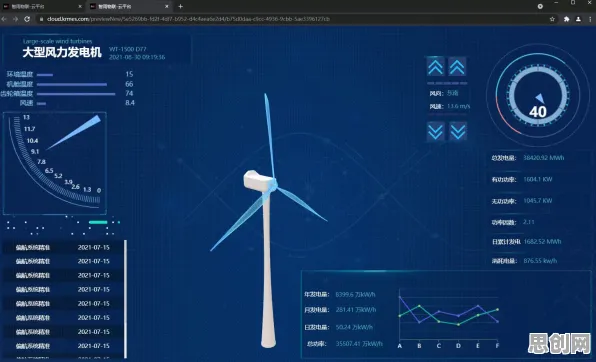
Task: Click gauge scale label 11.7
Action: (x=29, y=129)
